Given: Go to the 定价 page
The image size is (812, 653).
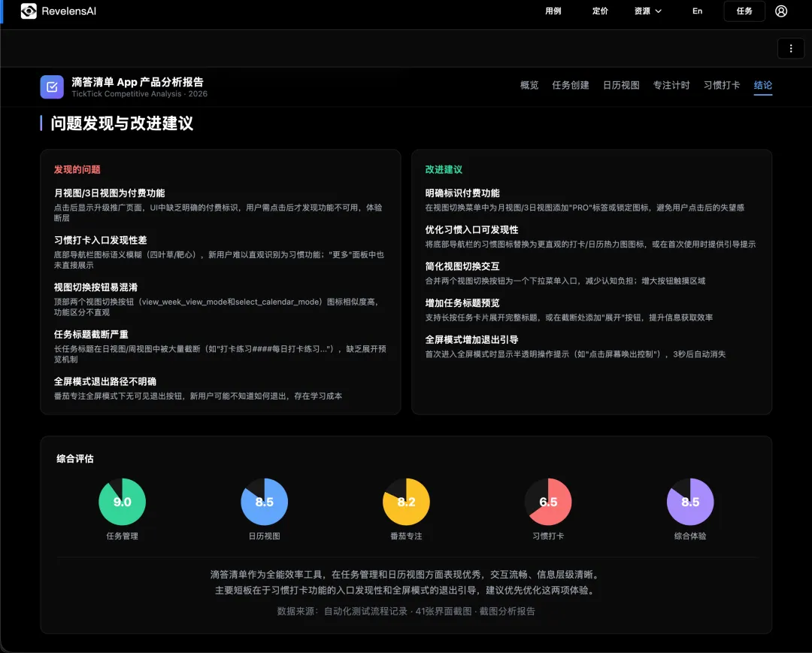Looking at the screenshot, I should click(x=600, y=11).
